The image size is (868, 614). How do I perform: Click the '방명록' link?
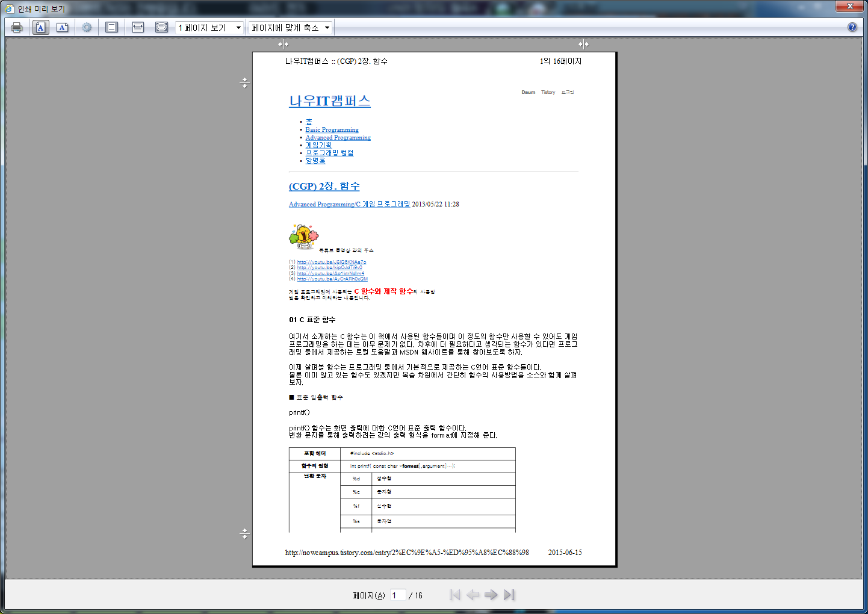click(315, 161)
